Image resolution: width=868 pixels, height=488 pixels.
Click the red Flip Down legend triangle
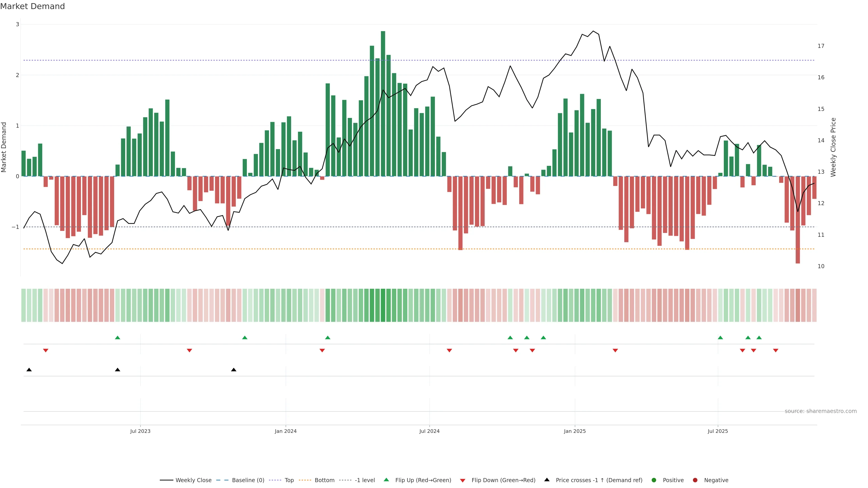(463, 480)
